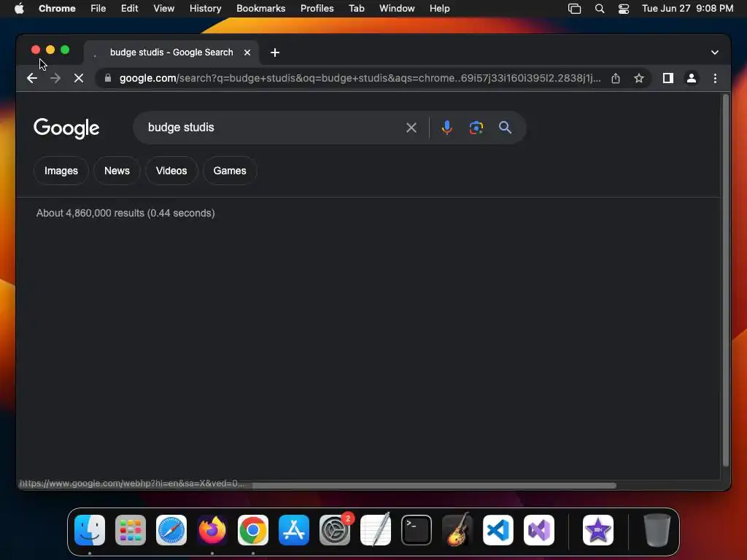The image size is (747, 560).
Task: Clear the Google search box text
Action: pos(411,128)
